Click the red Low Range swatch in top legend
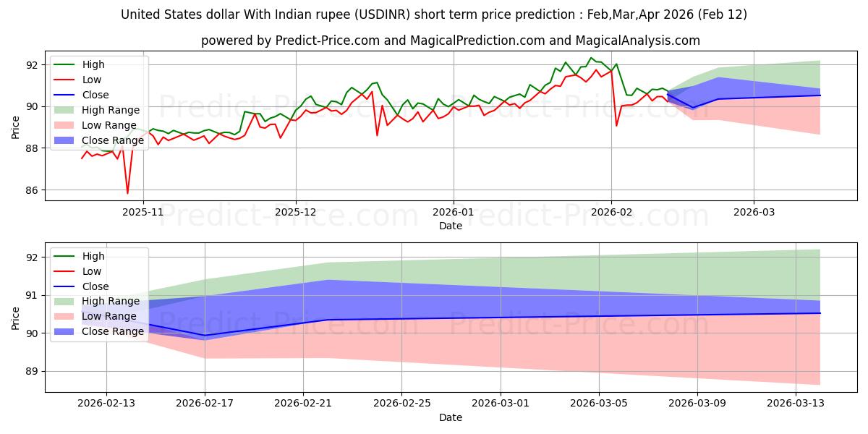The height and width of the screenshot is (434, 868). [65, 125]
